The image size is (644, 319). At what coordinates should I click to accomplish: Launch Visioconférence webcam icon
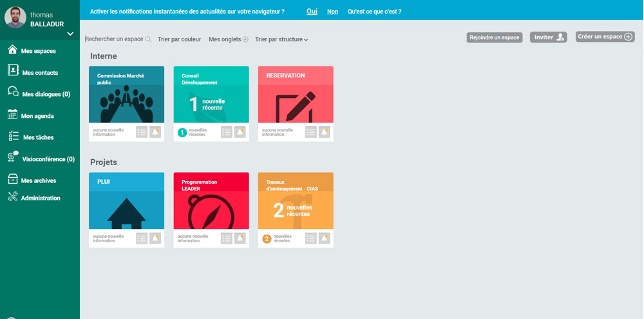(13, 157)
